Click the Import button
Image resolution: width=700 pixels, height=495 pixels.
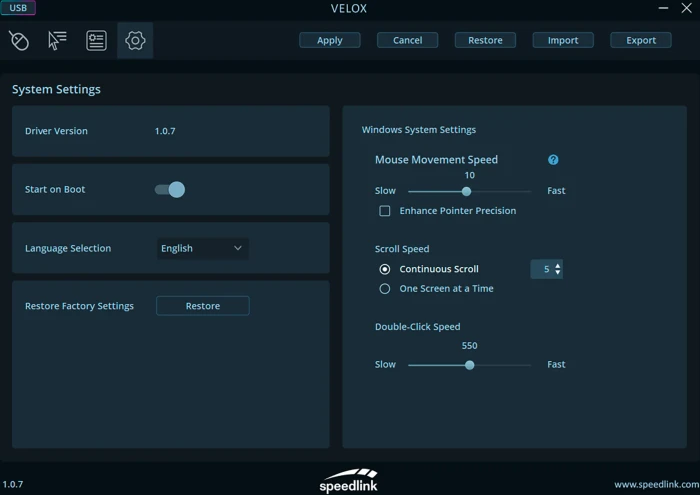click(x=563, y=40)
